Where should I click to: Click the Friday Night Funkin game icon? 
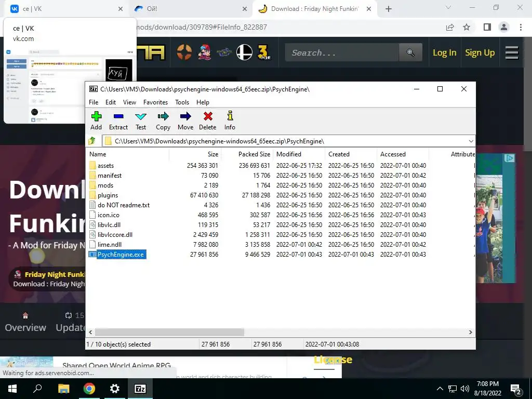204,52
